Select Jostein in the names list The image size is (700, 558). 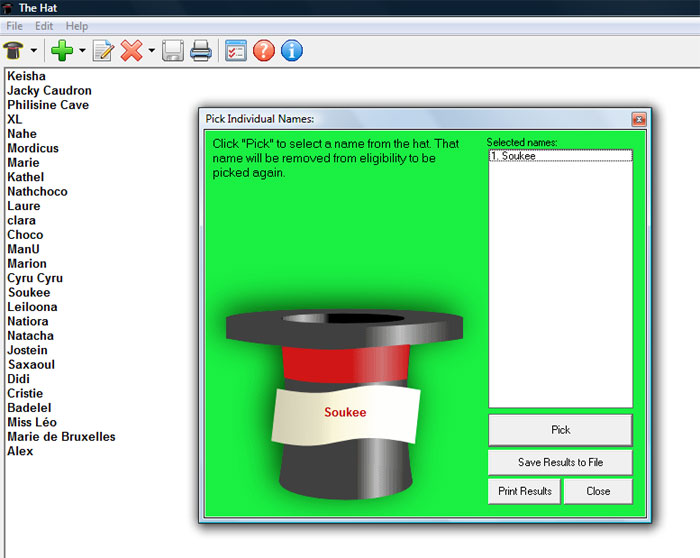pyautogui.click(x=27, y=350)
